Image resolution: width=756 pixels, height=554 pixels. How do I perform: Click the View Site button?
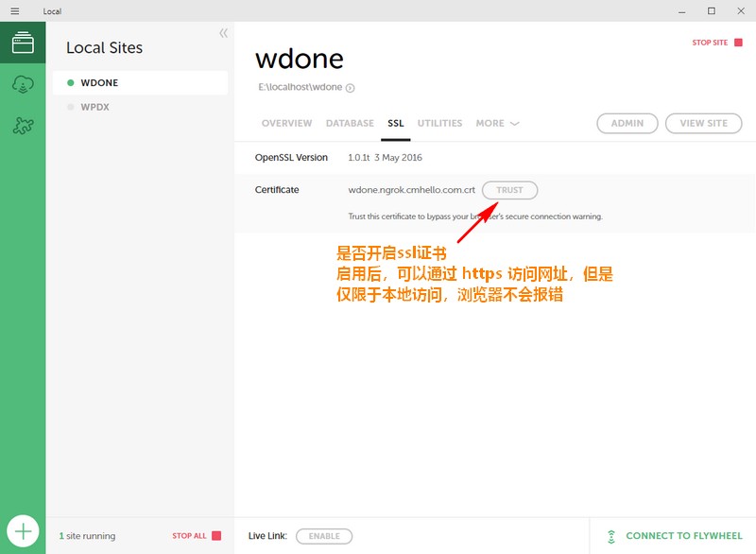point(703,124)
